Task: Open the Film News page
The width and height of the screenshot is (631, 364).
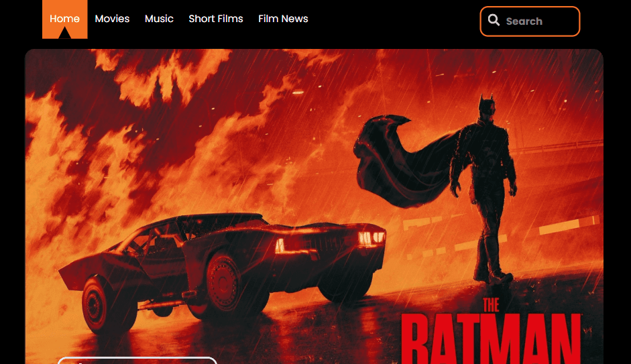Action: (x=283, y=19)
